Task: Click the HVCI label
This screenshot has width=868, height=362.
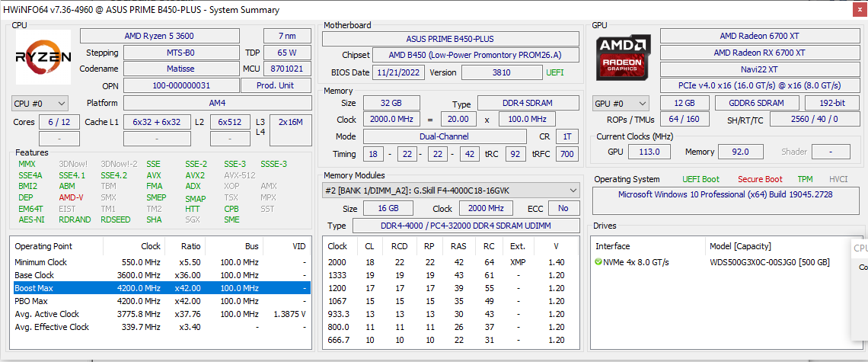Action: pyautogui.click(x=838, y=179)
